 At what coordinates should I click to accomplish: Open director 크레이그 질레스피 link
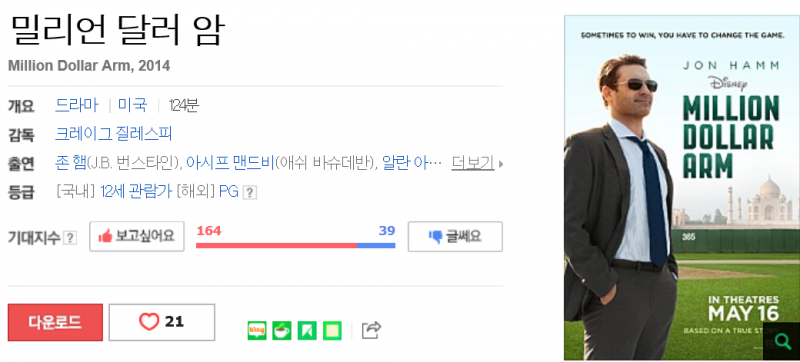113,134
